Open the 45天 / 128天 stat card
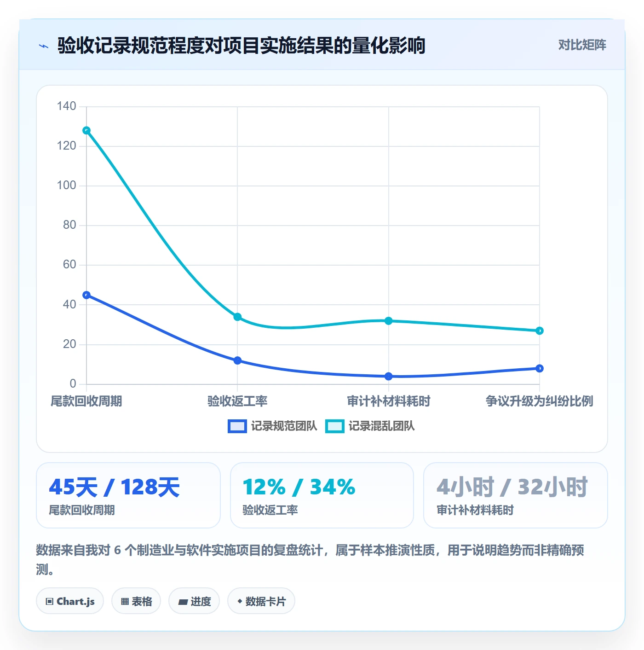 tap(128, 495)
